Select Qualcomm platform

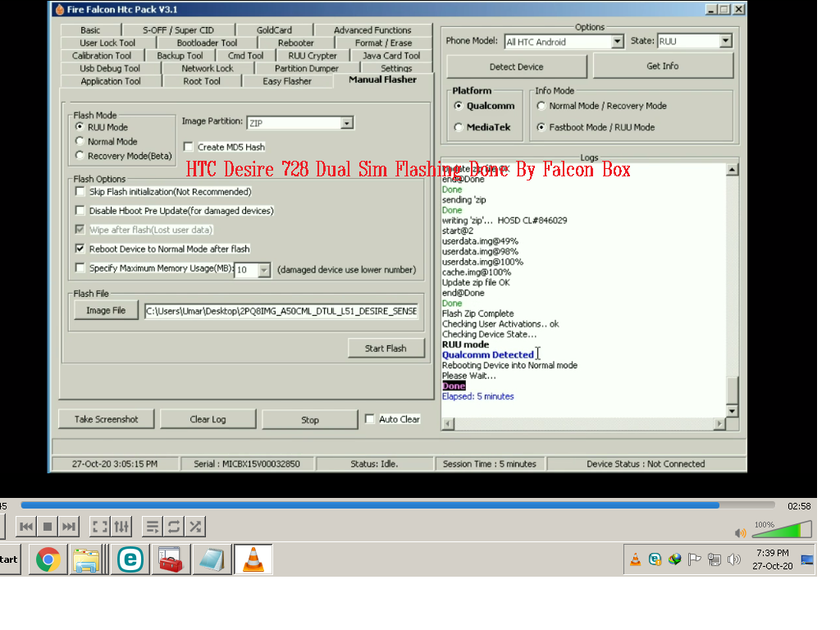(x=458, y=106)
